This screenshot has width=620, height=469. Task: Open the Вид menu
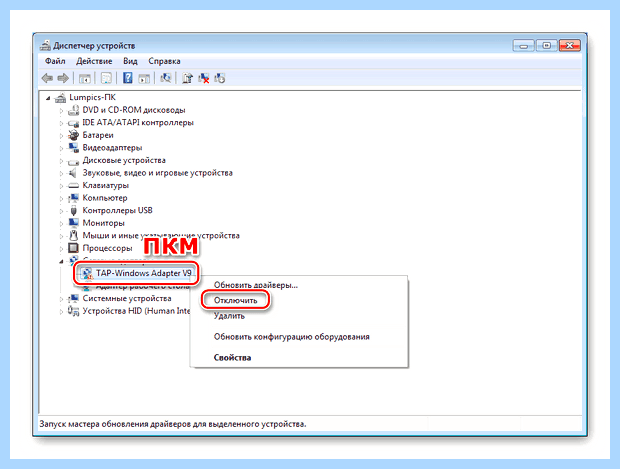[130, 61]
